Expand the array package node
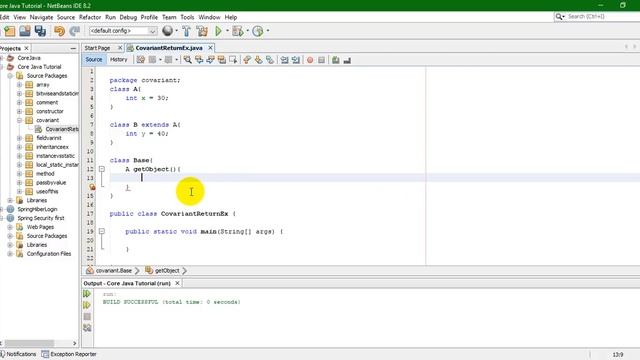Image resolution: width=640 pixels, height=360 pixels. pos(19,84)
